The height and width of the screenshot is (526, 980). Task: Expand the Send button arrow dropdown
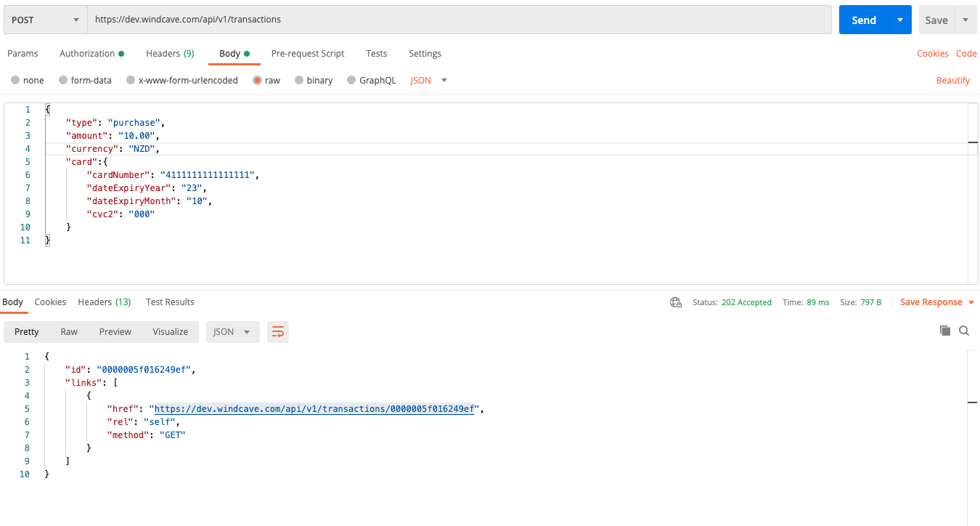click(x=900, y=20)
